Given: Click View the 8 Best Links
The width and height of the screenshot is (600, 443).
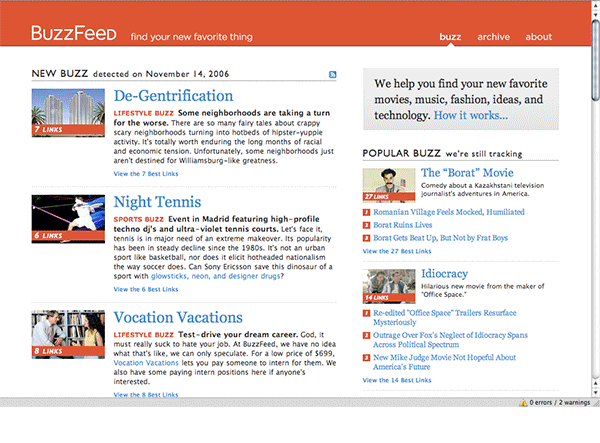Looking at the screenshot, I should (x=146, y=394).
